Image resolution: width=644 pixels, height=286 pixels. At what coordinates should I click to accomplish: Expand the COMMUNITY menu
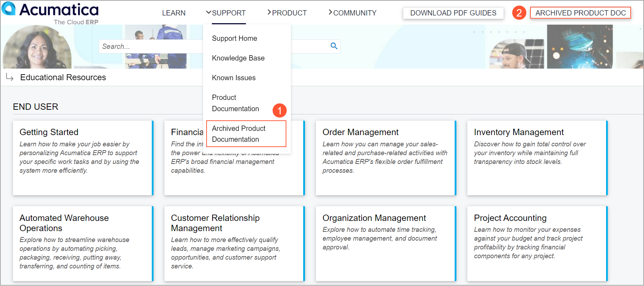(352, 13)
